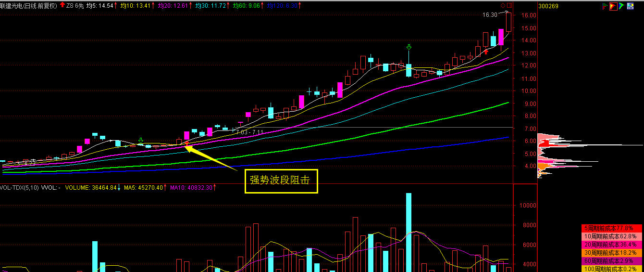644x272 pixels.
Task: Click the red up arrow after chart title
Action: [x=62, y=6]
